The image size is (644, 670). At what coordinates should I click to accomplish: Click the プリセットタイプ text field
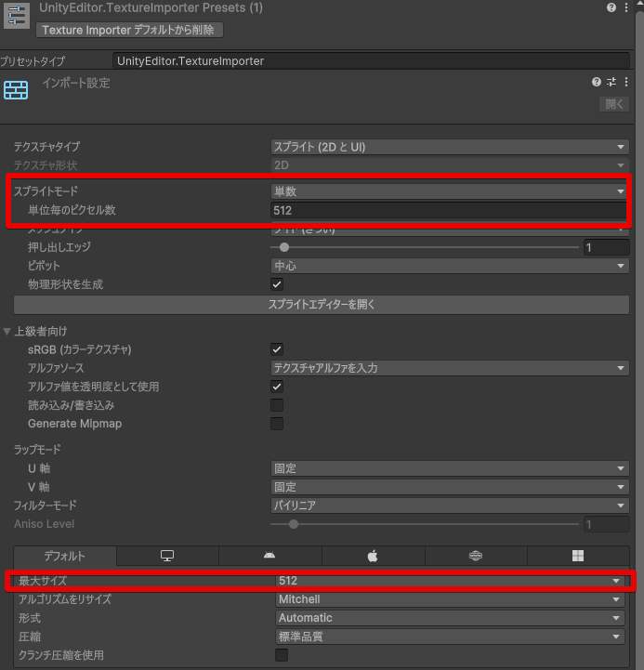pos(372,60)
